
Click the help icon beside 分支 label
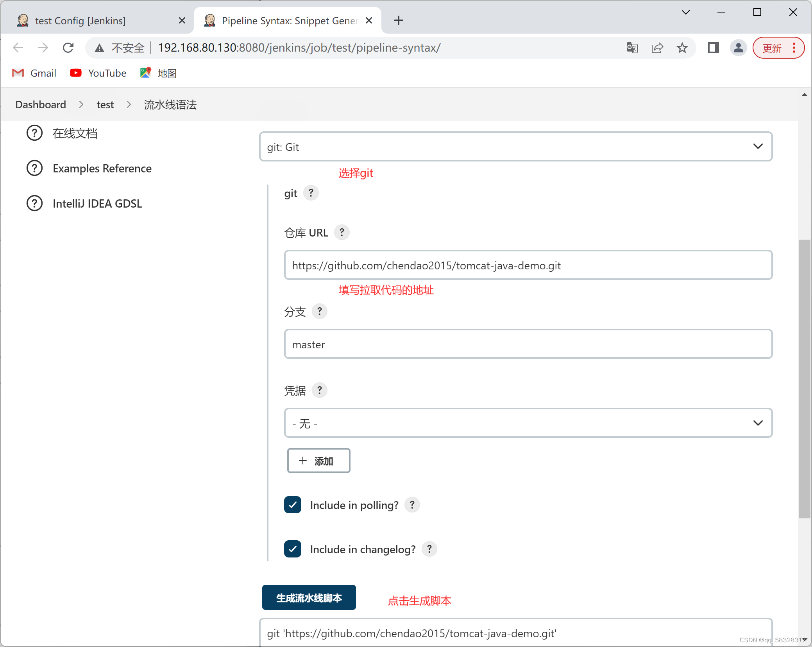point(319,312)
